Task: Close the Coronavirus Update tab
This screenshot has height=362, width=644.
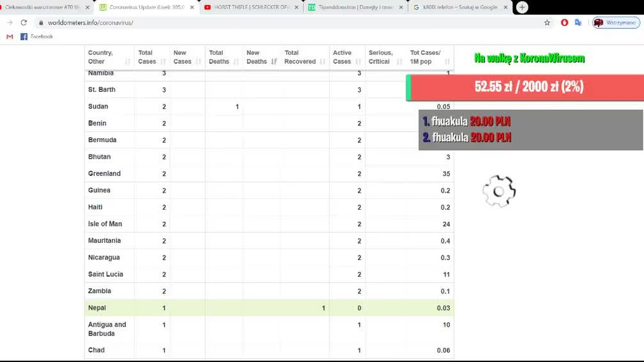Action: tap(192, 8)
